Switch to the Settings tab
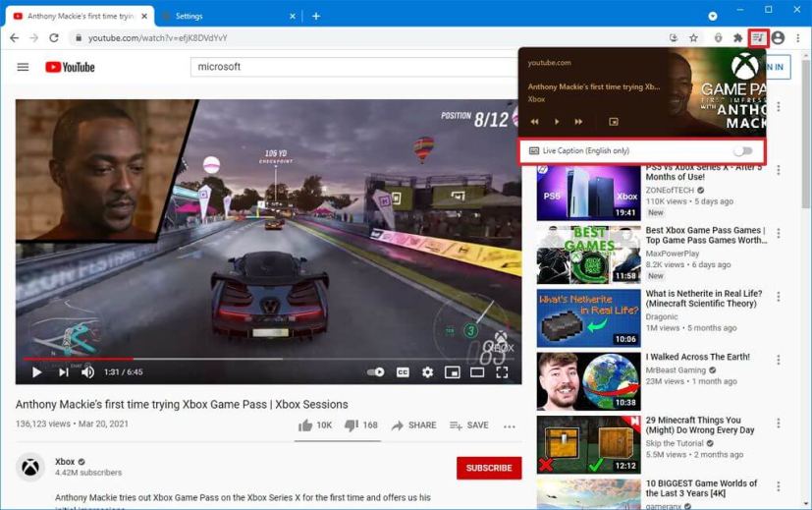This screenshot has height=510, width=812. [x=230, y=16]
